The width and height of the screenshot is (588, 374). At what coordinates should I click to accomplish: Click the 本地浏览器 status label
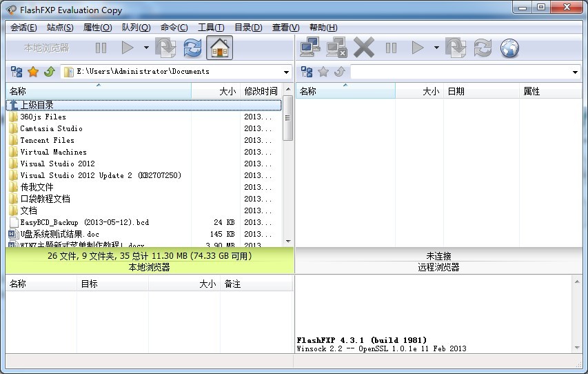(x=150, y=267)
